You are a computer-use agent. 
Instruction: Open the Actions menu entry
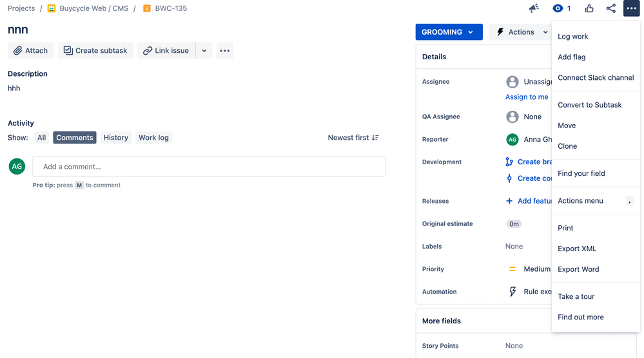tap(596, 201)
